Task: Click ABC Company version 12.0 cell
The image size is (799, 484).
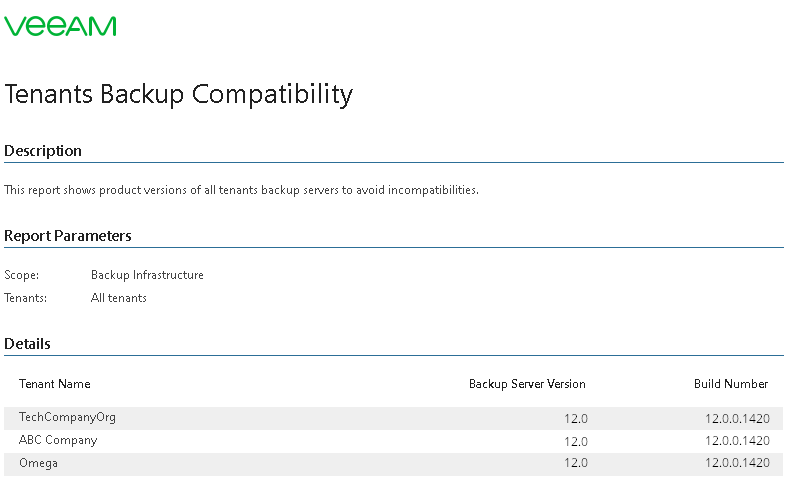Action: pyautogui.click(x=576, y=442)
